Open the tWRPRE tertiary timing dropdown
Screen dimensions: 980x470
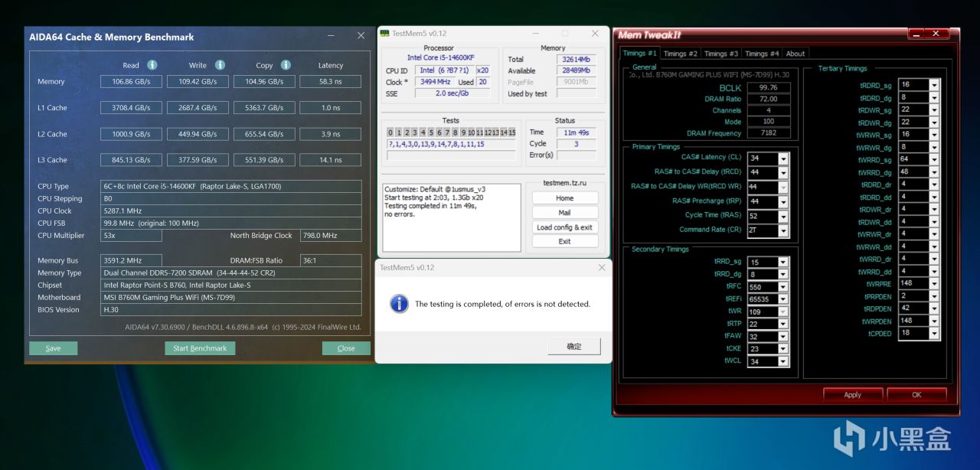pos(934,284)
